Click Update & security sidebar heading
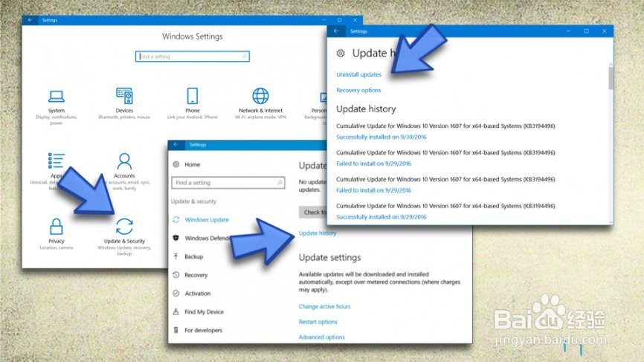The image size is (644, 362). [193, 201]
